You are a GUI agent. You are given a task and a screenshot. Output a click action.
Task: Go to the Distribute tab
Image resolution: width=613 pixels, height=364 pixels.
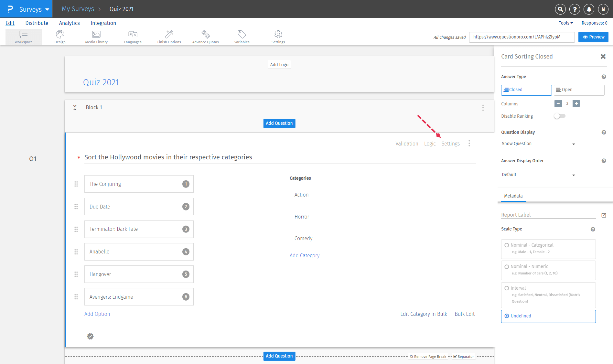(x=37, y=23)
